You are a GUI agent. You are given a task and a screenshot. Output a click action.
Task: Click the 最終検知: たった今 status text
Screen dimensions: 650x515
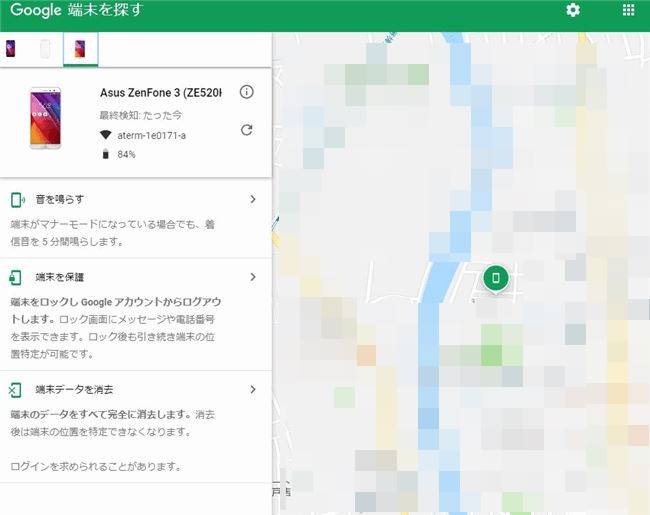tap(140, 115)
